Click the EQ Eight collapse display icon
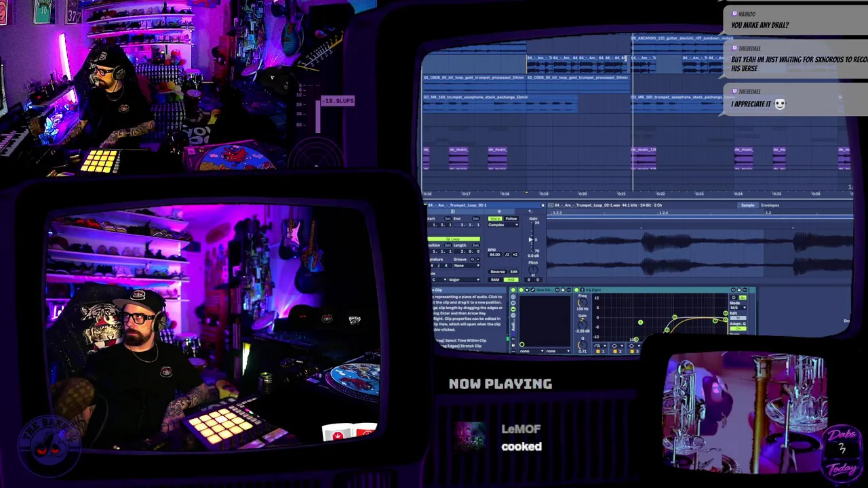The image size is (868, 488). pyautogui.click(x=583, y=290)
